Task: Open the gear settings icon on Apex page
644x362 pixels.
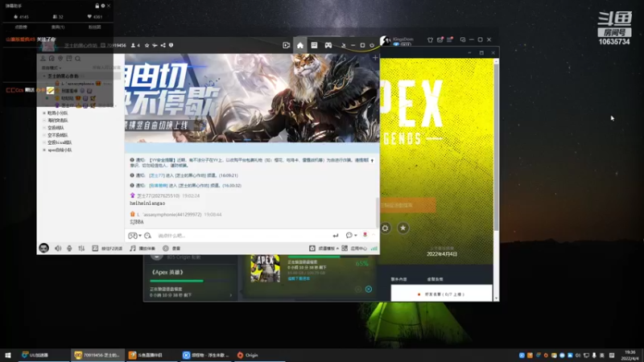Action: pos(386,228)
